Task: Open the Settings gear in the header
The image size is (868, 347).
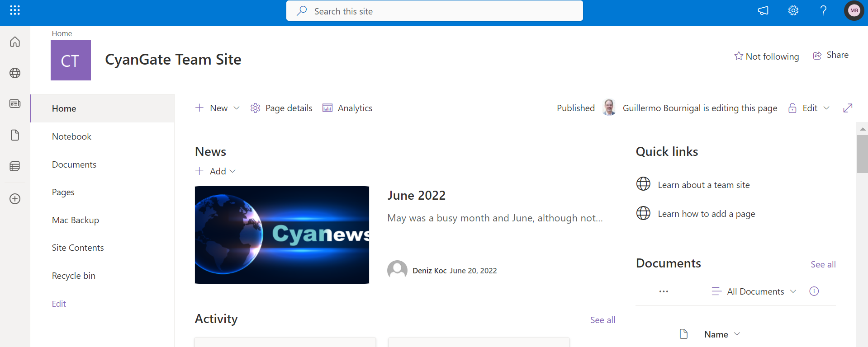Action: (793, 10)
